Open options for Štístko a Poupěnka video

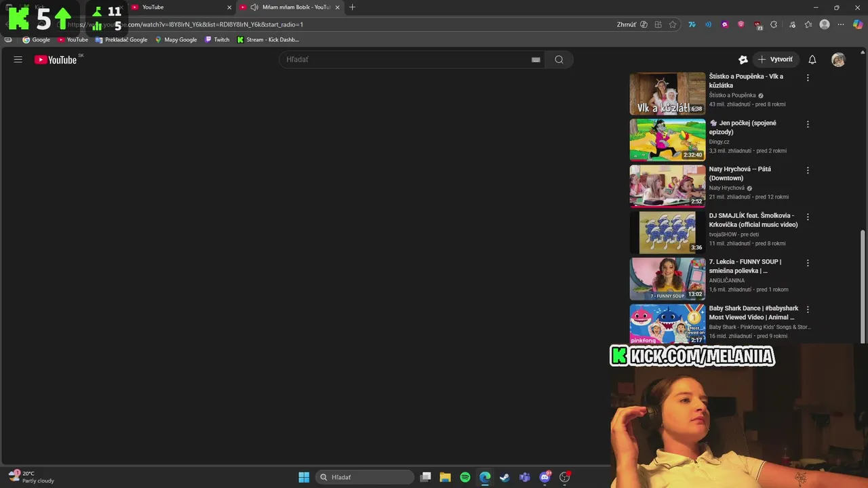click(808, 78)
